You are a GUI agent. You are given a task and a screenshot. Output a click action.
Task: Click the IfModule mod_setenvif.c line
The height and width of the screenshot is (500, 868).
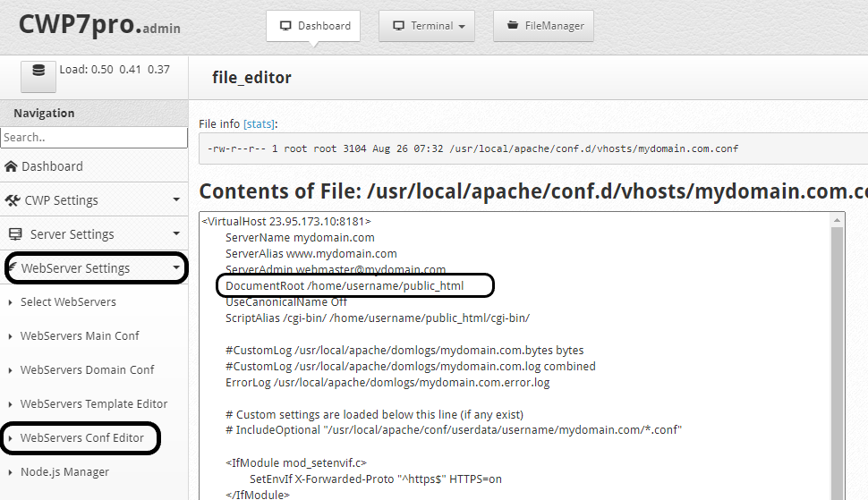296,463
